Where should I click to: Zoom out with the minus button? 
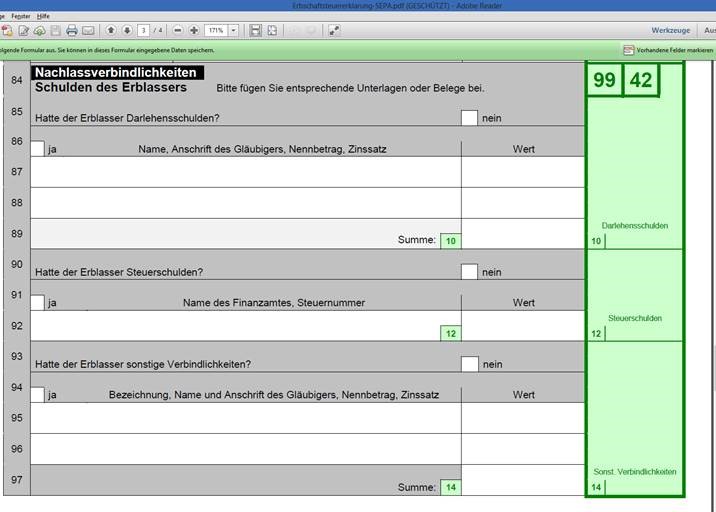point(178,31)
